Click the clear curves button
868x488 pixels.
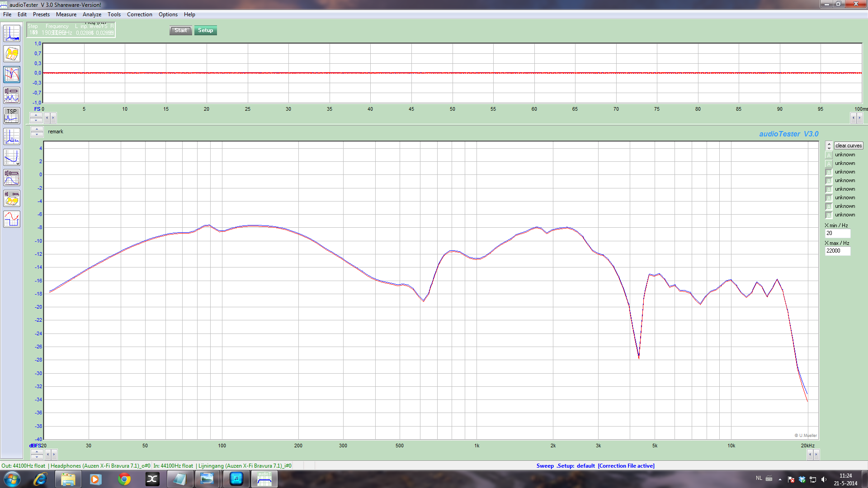coord(849,145)
